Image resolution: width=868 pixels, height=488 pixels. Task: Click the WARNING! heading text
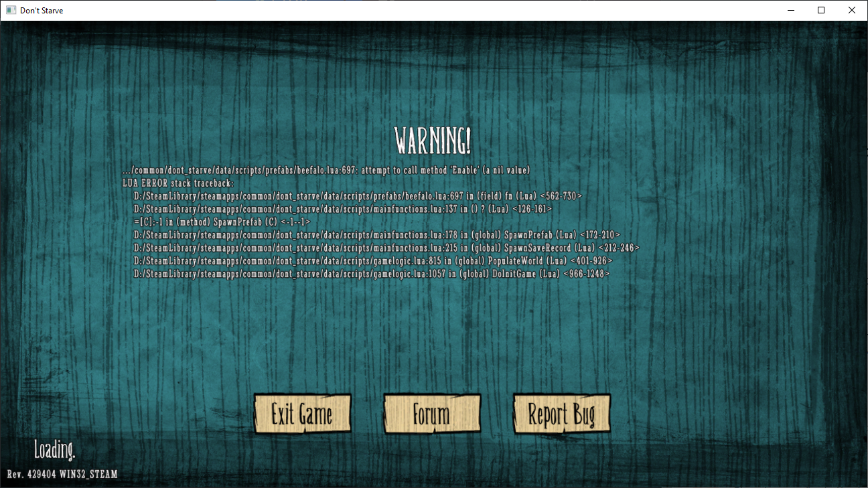(433, 141)
